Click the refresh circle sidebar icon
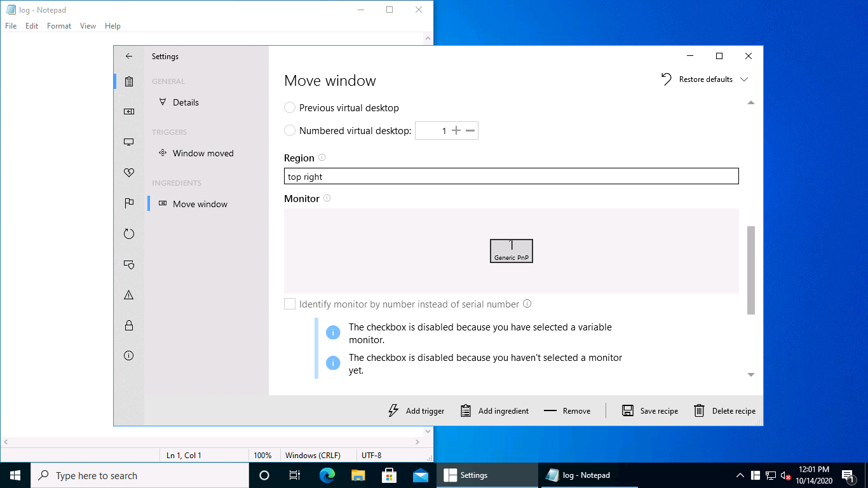The width and height of the screenshot is (868, 488). coord(129,234)
